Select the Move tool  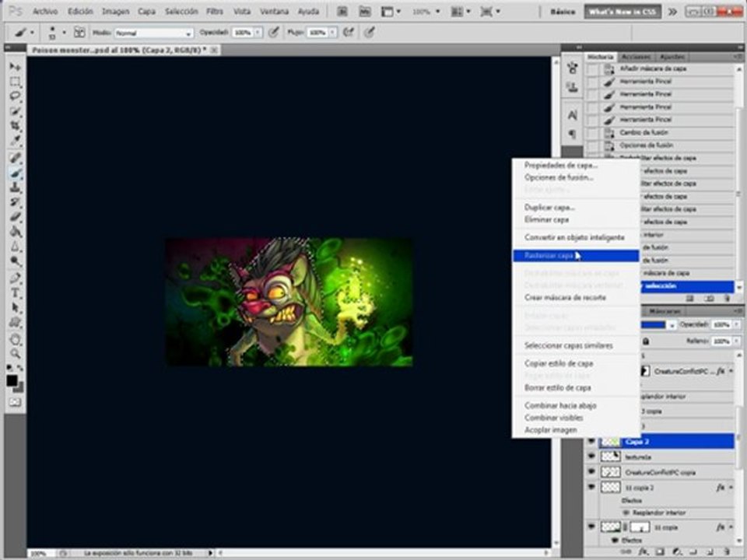[16, 67]
